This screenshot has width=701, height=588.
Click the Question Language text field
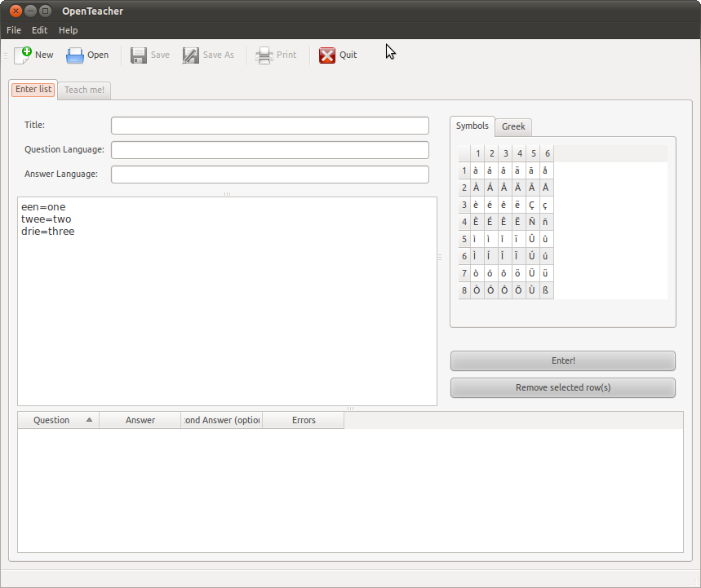click(269, 150)
